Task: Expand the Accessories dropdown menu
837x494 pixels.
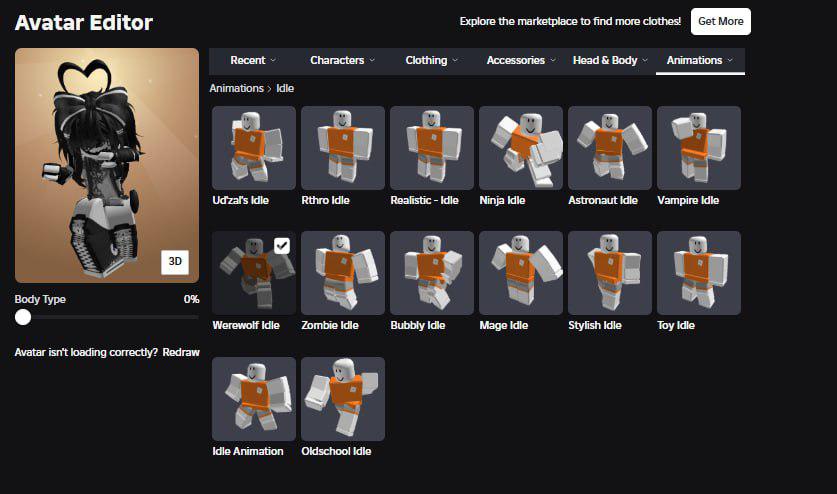Action: pyautogui.click(x=521, y=61)
